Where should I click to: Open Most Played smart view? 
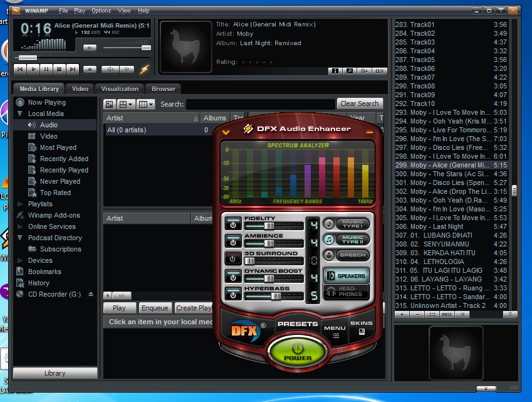(58, 147)
